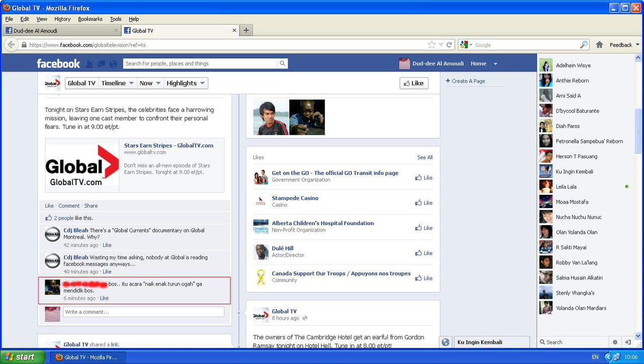This screenshot has width=644, height=364.
Task: Click Firefox back arrow button
Action: coord(11,45)
